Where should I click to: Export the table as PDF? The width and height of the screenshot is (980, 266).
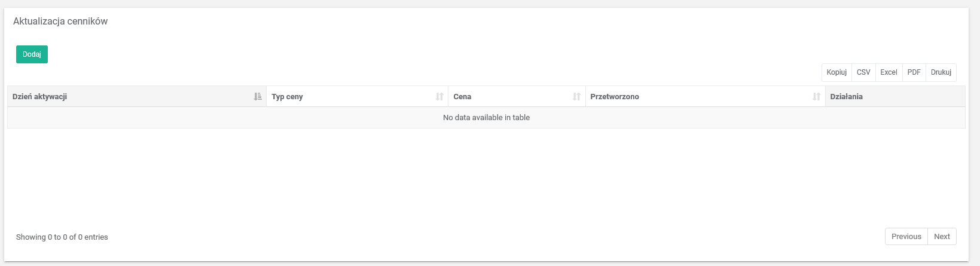point(914,72)
